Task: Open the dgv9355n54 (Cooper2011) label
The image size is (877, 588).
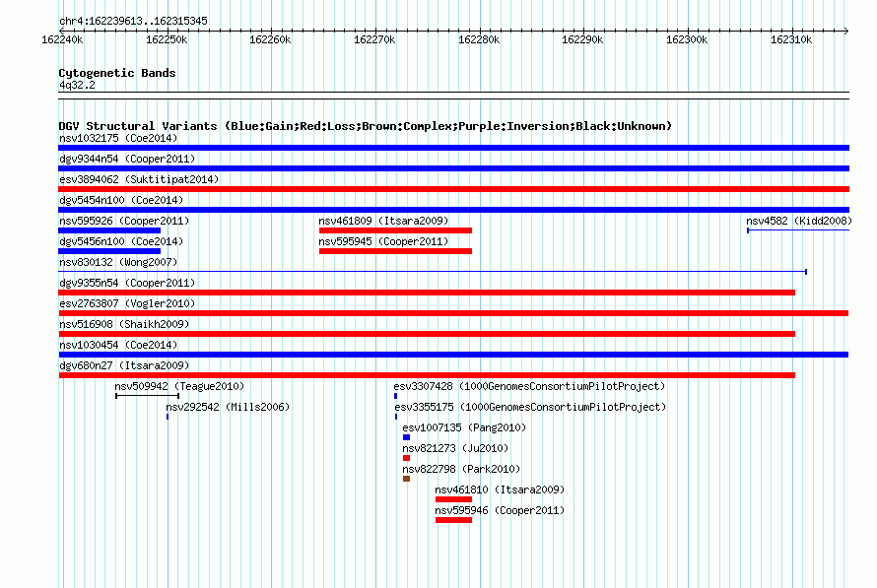Action: coord(127,283)
